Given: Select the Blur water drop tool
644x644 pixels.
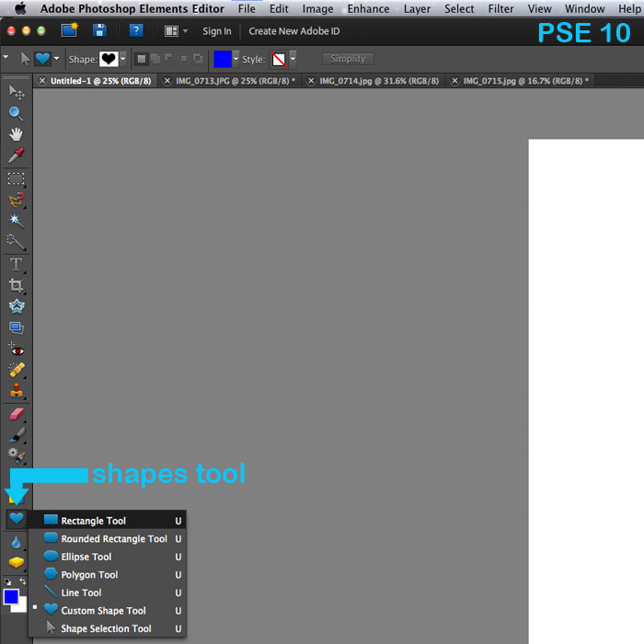Looking at the screenshot, I should (x=16, y=543).
